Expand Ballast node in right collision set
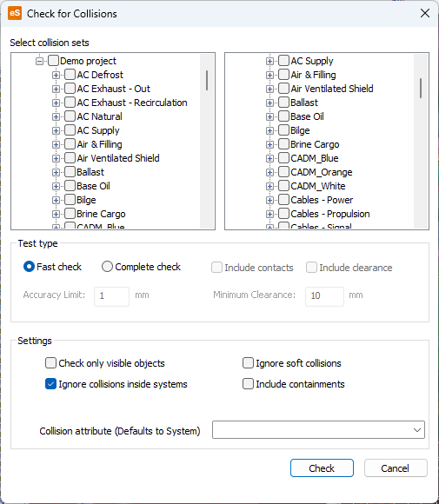This screenshot has width=439, height=504. (x=269, y=103)
